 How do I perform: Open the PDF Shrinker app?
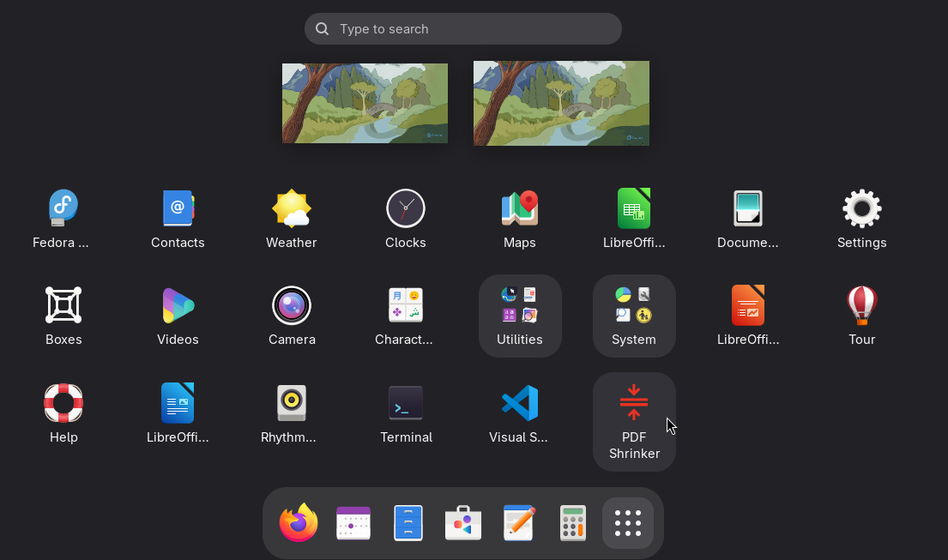click(633, 421)
